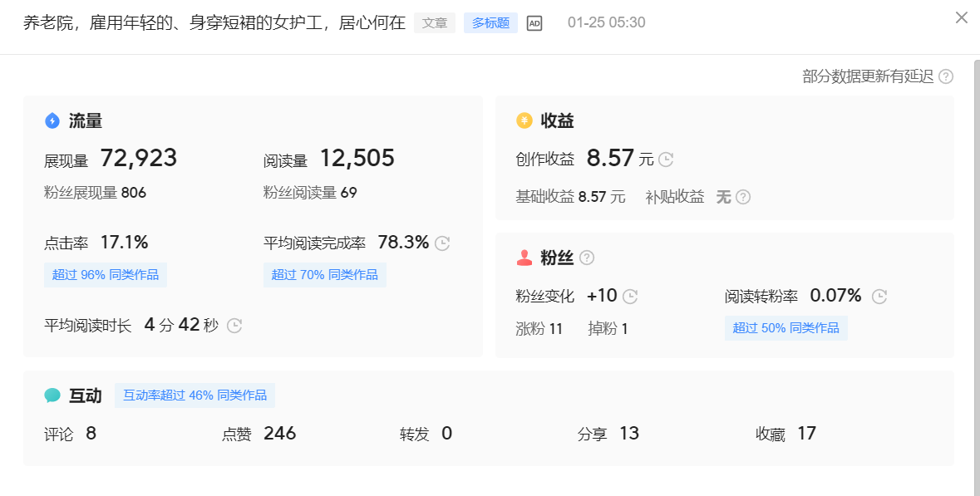Click the 流量 traffic panel icon
980x496 pixels.
(52, 120)
